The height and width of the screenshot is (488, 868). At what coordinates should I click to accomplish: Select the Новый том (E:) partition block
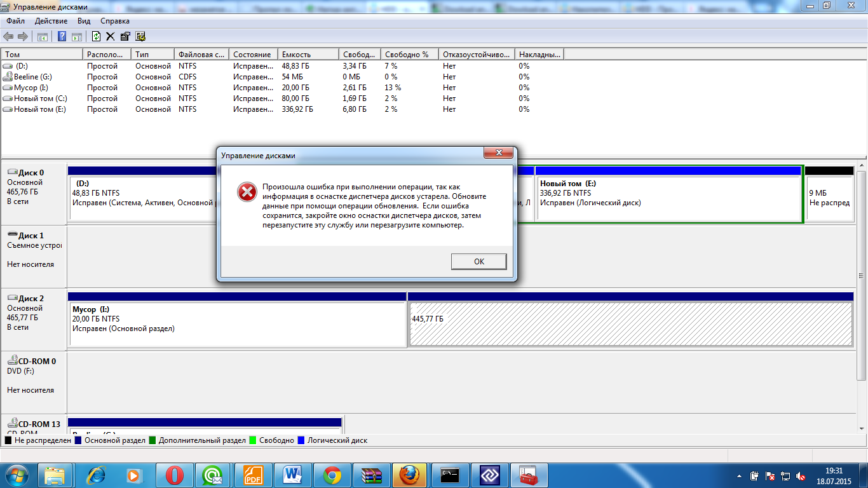(x=668, y=197)
